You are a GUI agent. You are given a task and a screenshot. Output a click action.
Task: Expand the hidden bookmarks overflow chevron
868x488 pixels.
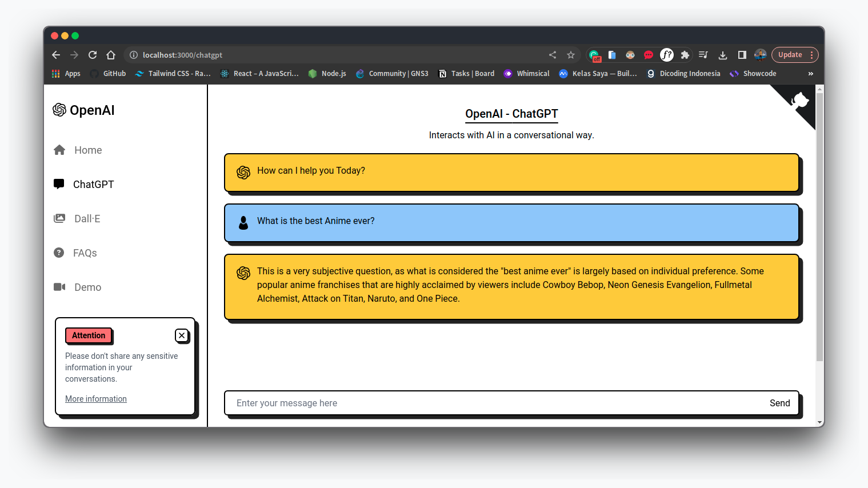[x=810, y=74]
